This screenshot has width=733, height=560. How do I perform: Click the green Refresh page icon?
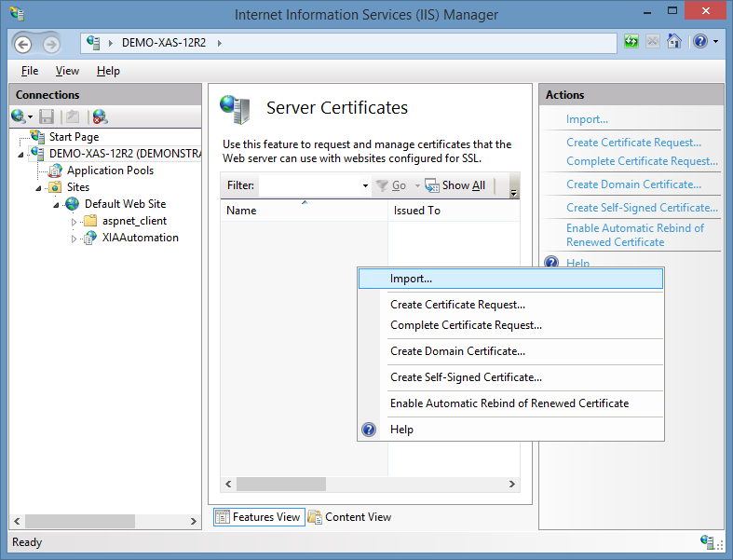(x=631, y=42)
